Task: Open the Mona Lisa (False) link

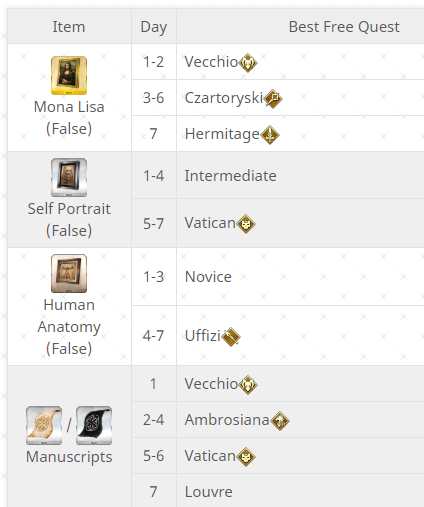Action: tap(69, 118)
